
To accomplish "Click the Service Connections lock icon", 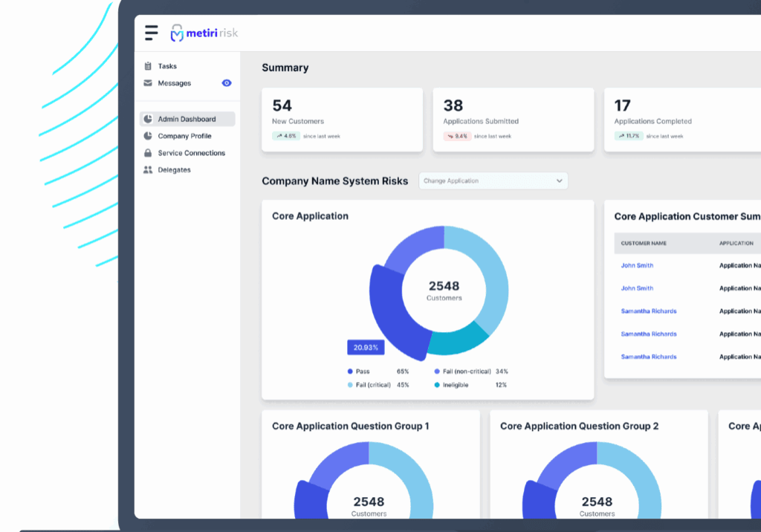I will [148, 153].
